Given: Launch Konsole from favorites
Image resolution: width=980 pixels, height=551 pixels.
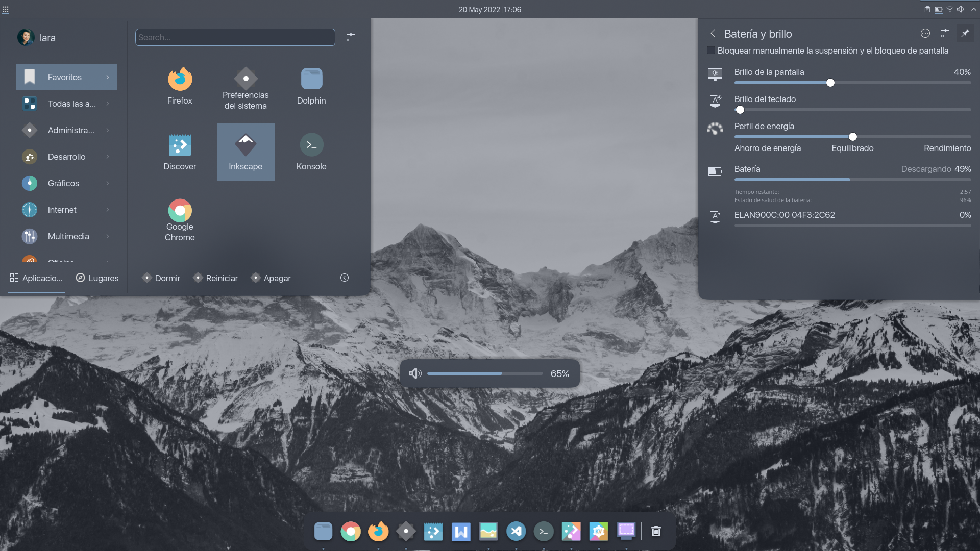Looking at the screenshot, I should point(311,152).
